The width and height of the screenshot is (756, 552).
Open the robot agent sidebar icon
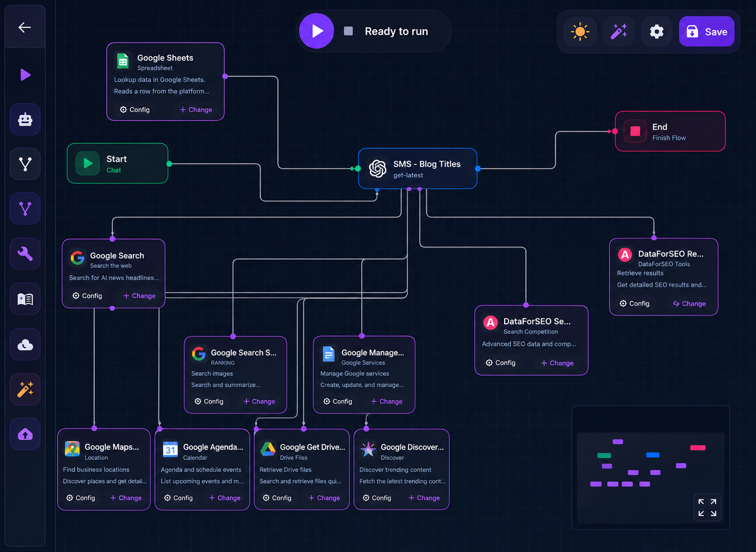click(25, 120)
